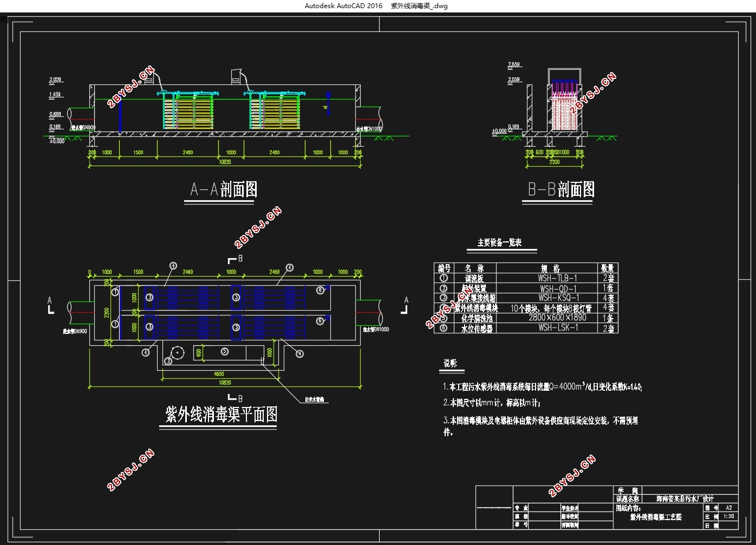The width and height of the screenshot is (756, 545).
Task: Select note 2 about mm dimension units
Action: tap(492, 403)
